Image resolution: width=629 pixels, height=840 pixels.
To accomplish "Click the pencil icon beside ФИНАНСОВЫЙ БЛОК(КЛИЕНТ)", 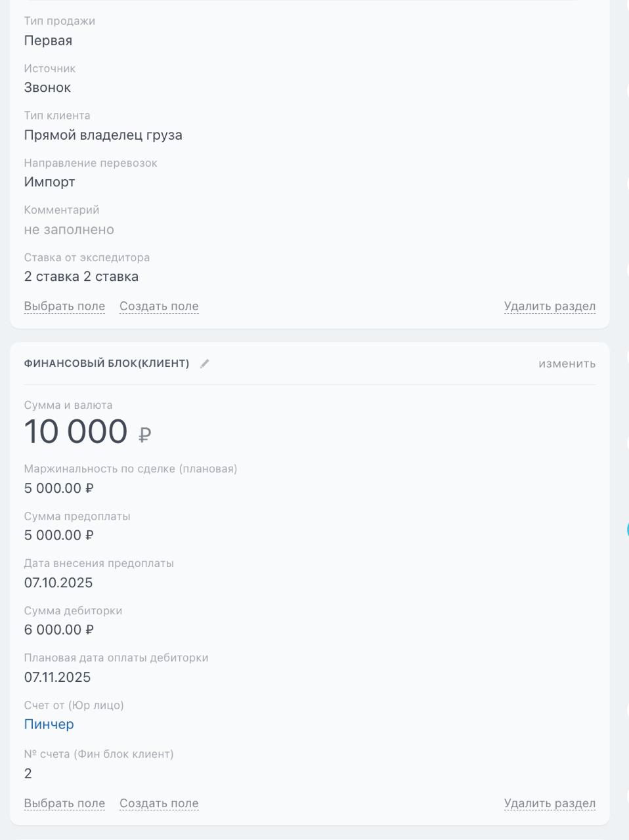I will tap(205, 364).
